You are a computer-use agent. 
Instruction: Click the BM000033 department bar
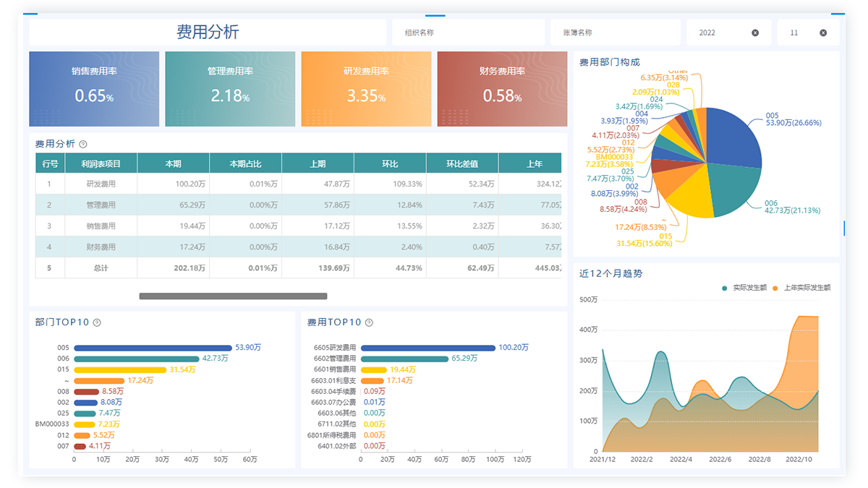(85, 424)
